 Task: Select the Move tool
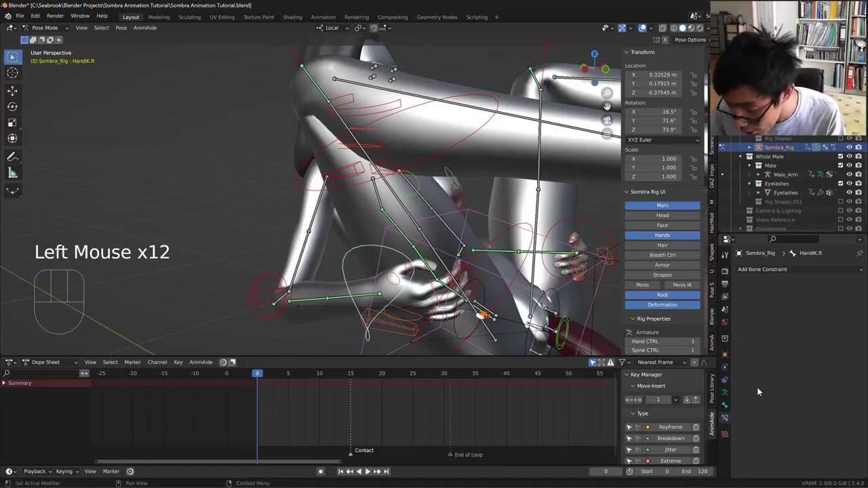[12, 90]
